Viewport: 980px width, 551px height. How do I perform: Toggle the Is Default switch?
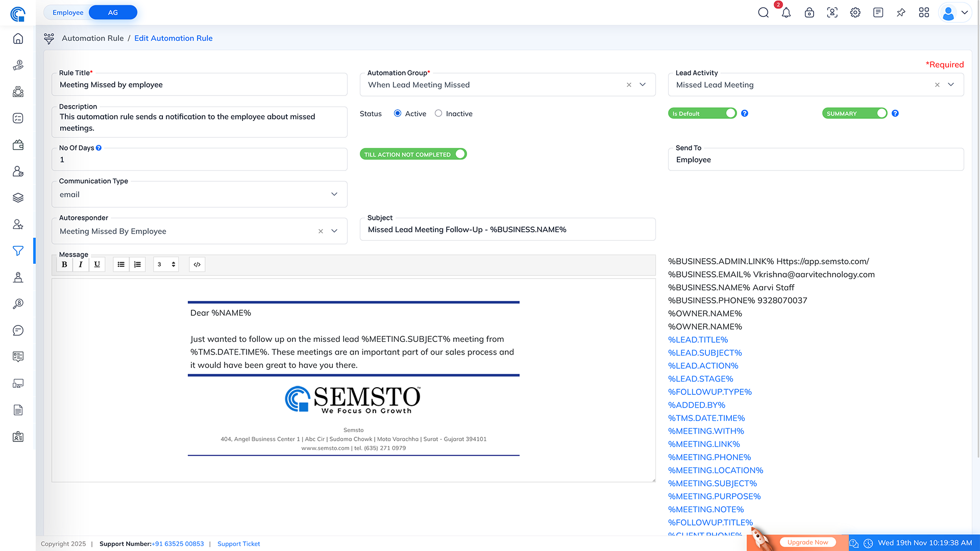coord(702,113)
